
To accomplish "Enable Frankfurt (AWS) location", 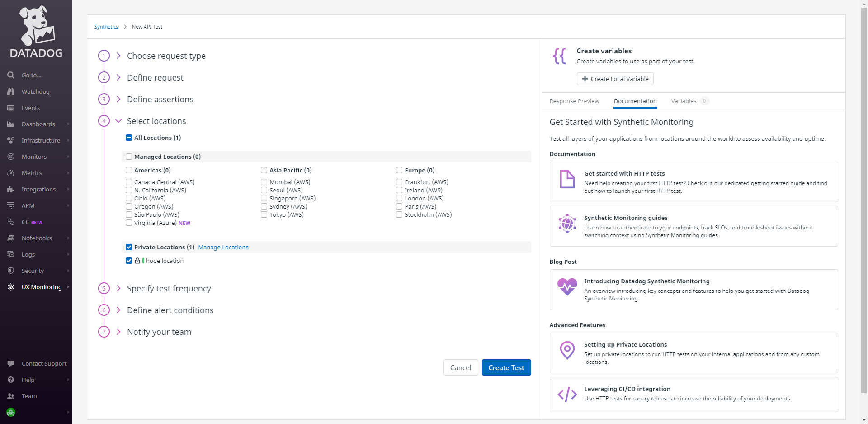I will click(399, 182).
